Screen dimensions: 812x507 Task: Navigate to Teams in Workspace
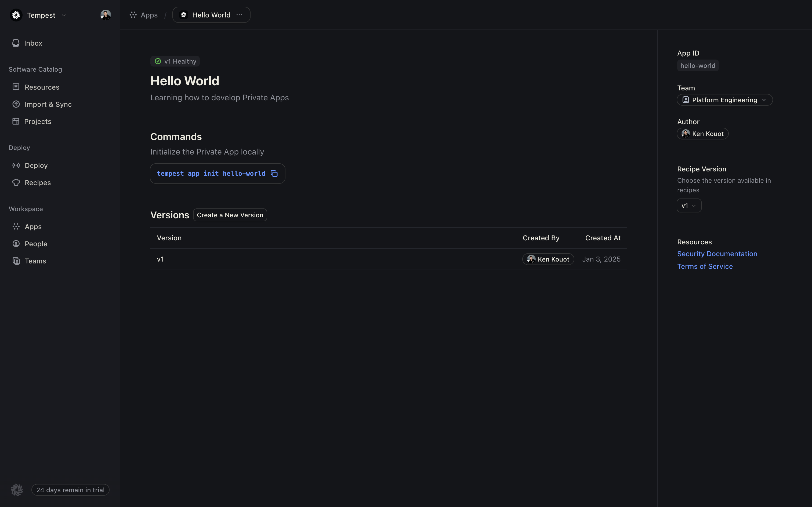click(x=35, y=261)
